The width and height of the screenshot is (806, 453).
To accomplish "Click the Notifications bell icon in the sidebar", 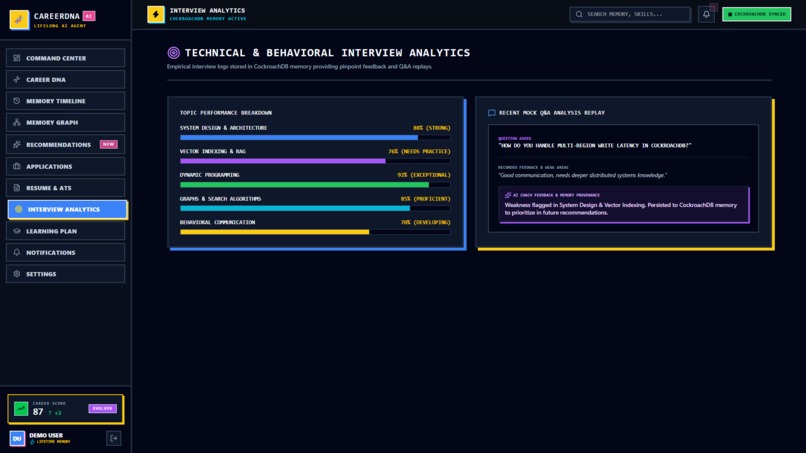I will [16, 252].
